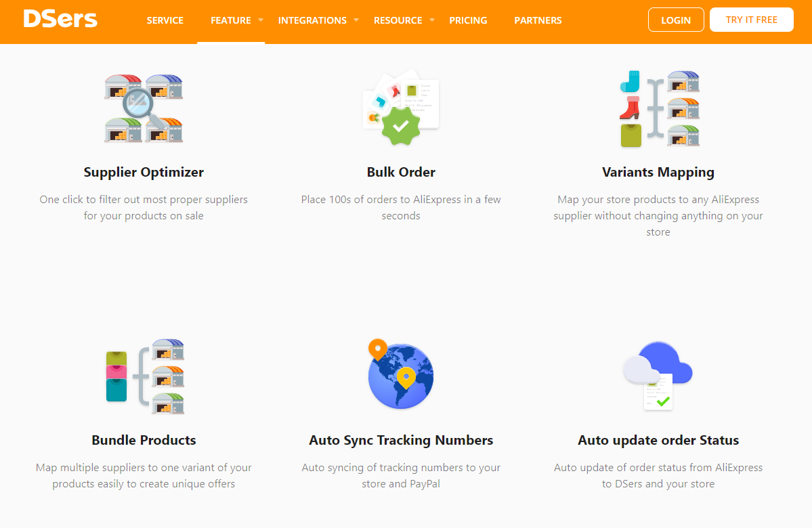Open the Bulk Order heading
Viewport: 812px width, 528px height.
(x=401, y=173)
